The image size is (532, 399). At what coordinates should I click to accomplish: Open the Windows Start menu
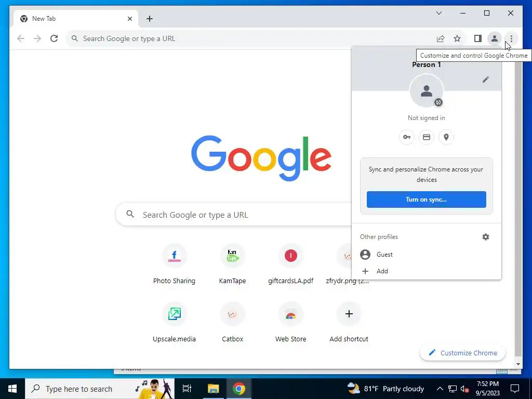[12, 389]
